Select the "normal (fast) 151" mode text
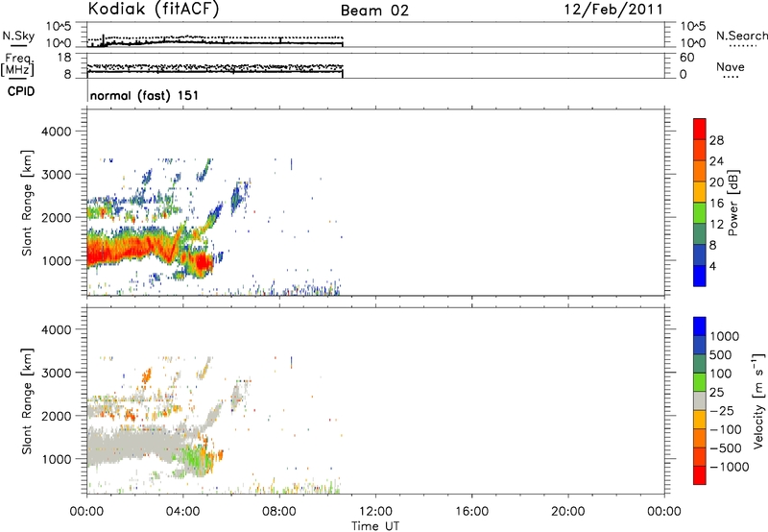768x532 pixels. point(144,95)
